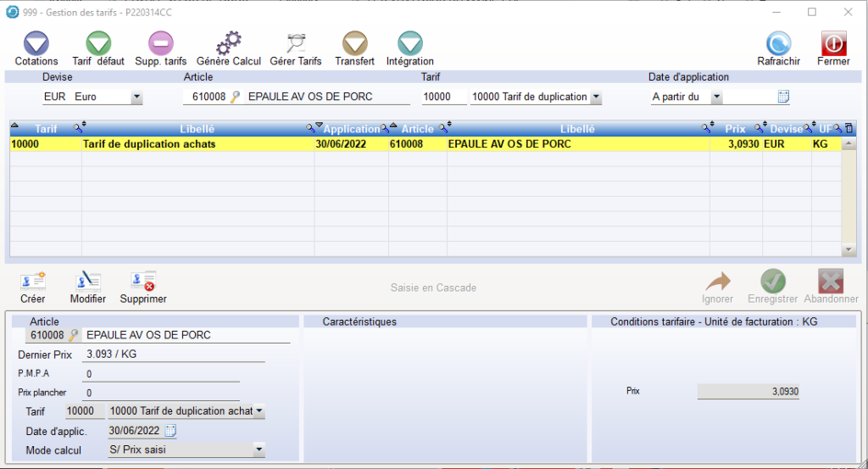The height and width of the screenshot is (469, 868).
Task: Refresh data with Rafraichir icon
Action: (x=778, y=44)
